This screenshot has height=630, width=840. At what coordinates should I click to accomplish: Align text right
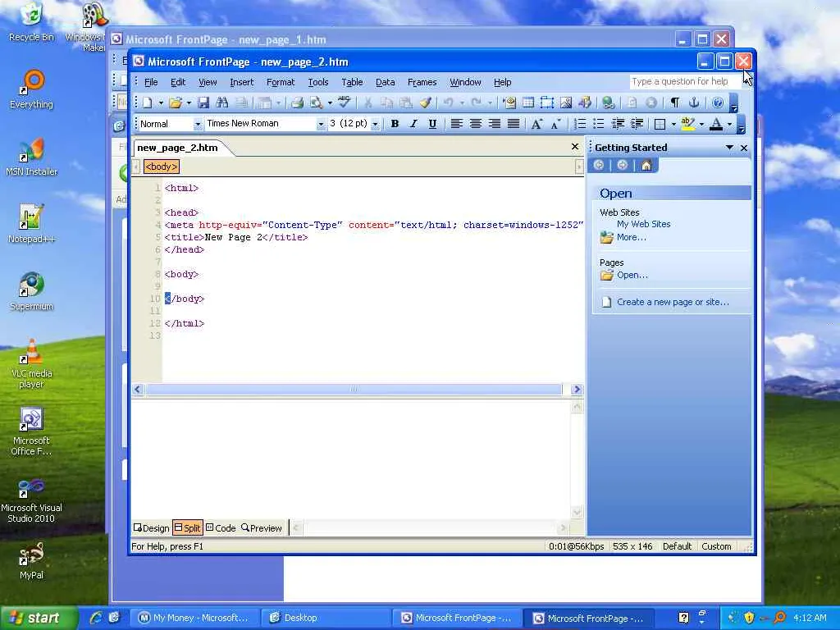point(494,124)
